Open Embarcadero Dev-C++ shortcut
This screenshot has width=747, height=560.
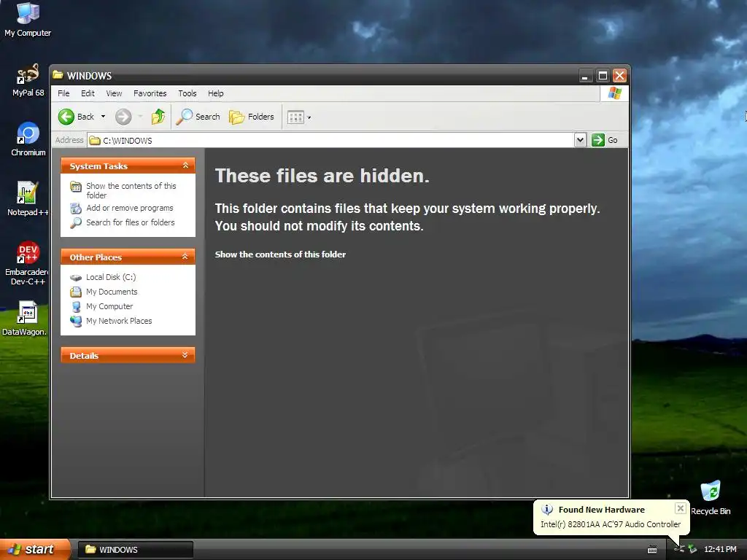28,263
